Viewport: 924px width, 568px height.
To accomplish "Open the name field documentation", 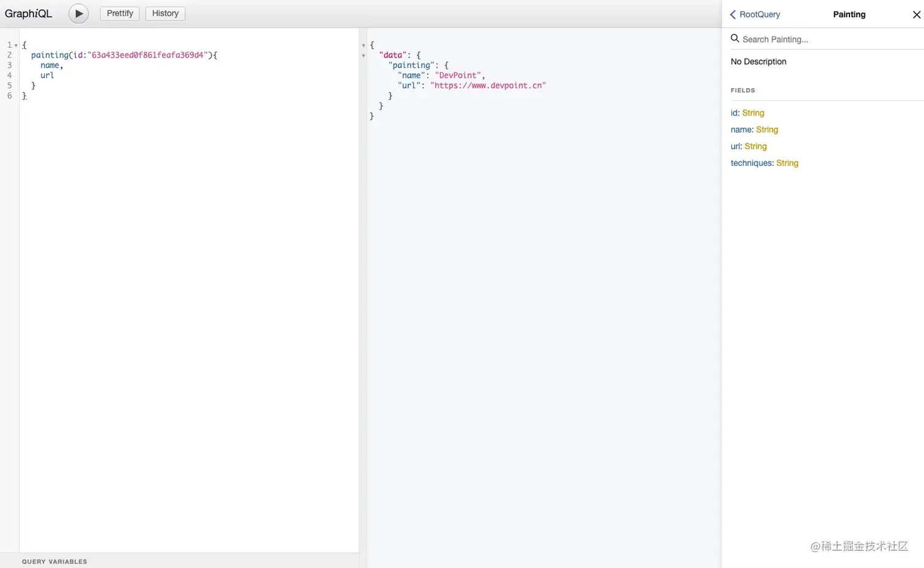I will pyautogui.click(x=741, y=130).
